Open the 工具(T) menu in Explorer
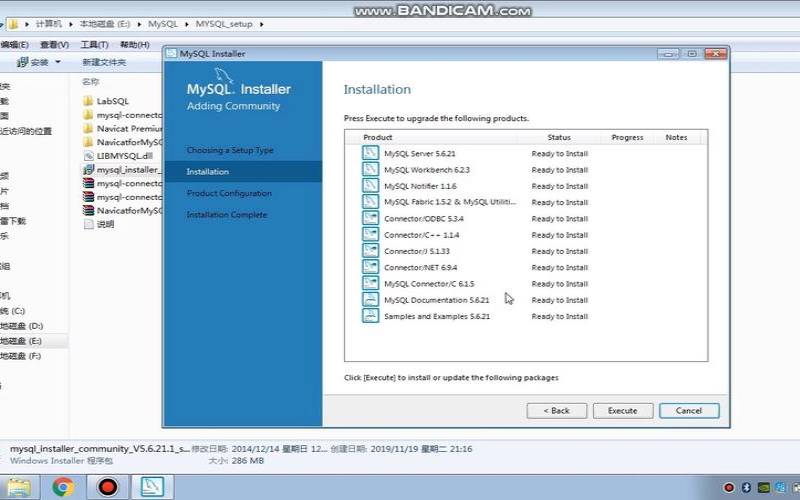 [x=94, y=45]
